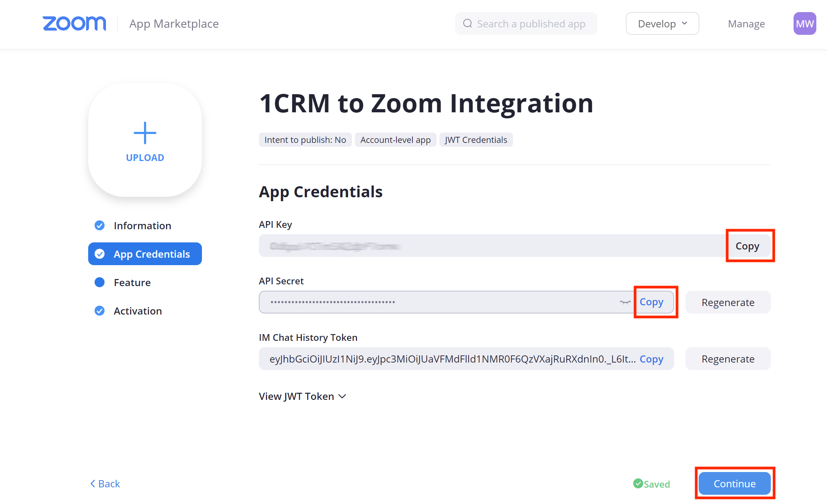Click the Back link

click(x=105, y=483)
